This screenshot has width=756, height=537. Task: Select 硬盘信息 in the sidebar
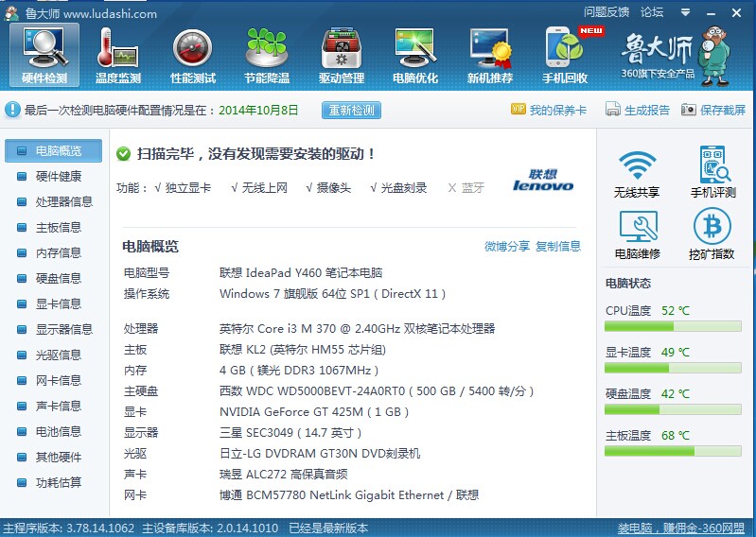coord(54,278)
